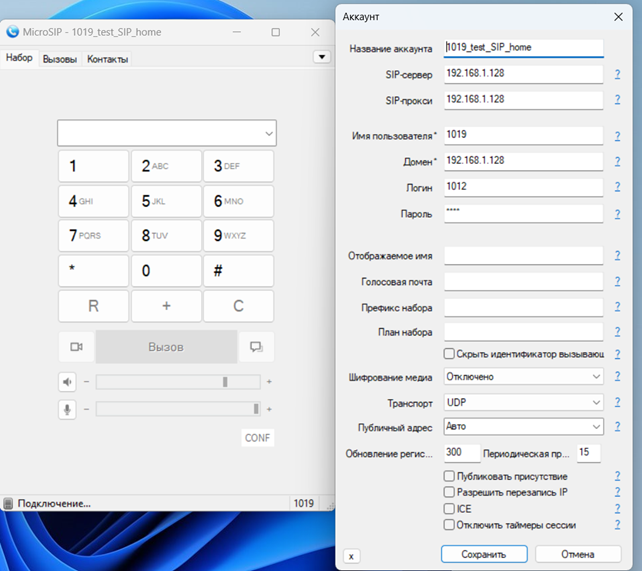The width and height of the screenshot is (642, 571).
Task: Open help for ICE option
Action: click(x=617, y=509)
